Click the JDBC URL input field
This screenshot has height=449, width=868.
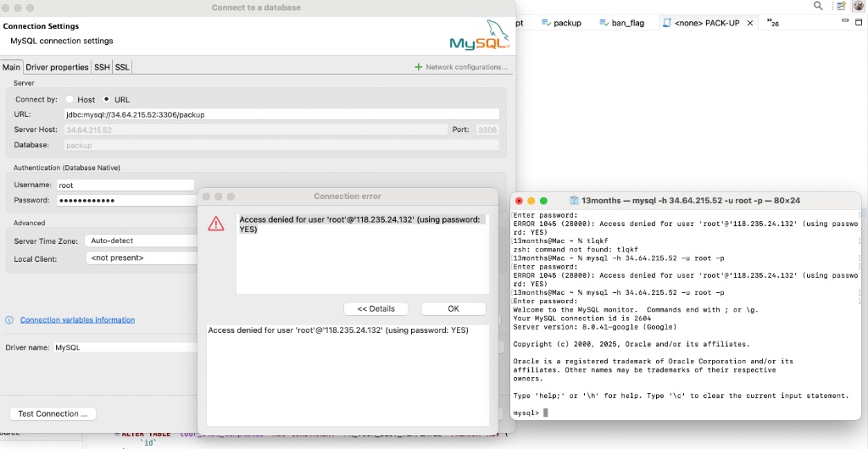(x=281, y=114)
